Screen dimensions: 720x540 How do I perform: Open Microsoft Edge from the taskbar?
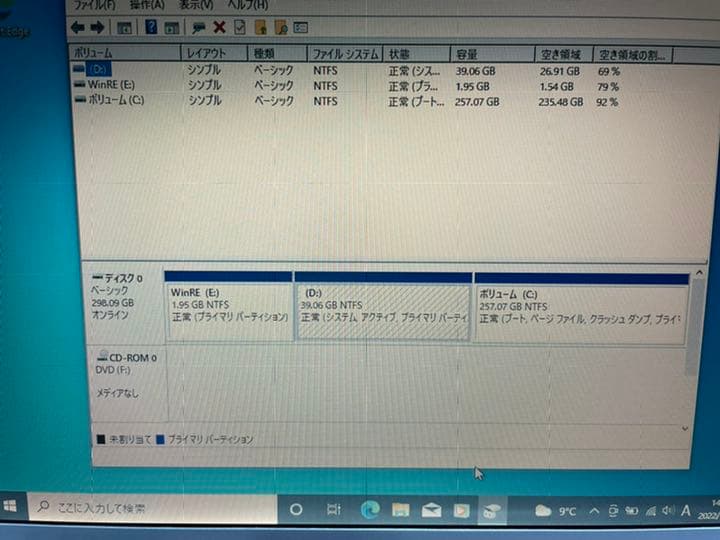370,510
